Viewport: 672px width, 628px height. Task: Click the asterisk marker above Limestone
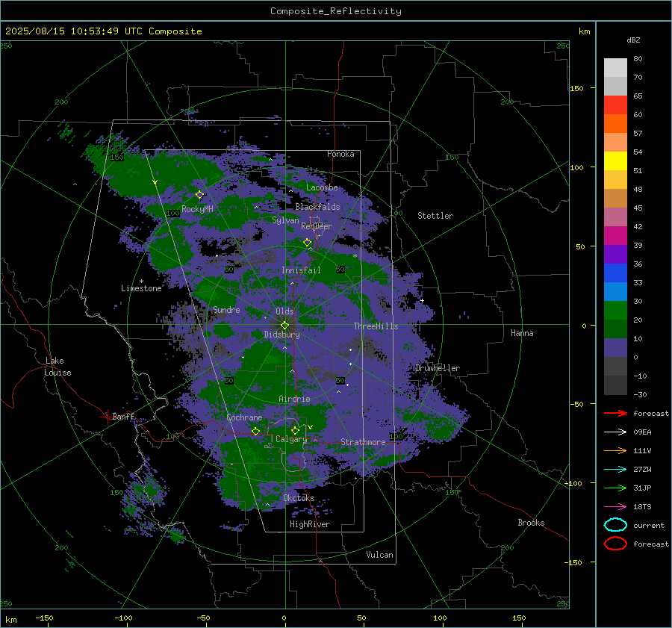point(141,282)
